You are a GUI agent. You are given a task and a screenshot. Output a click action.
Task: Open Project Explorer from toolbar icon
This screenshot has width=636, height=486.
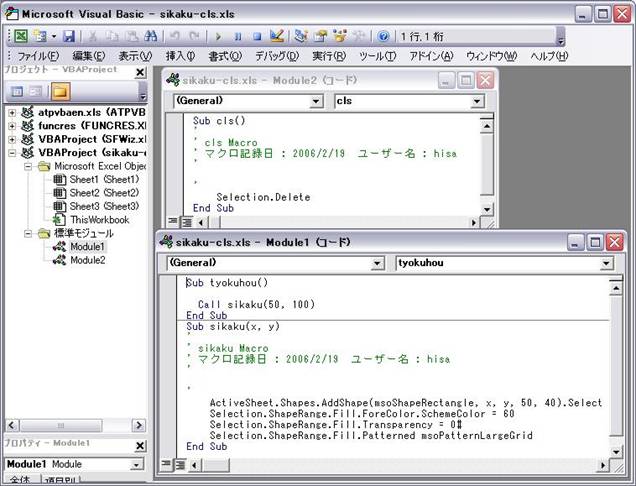point(301,37)
